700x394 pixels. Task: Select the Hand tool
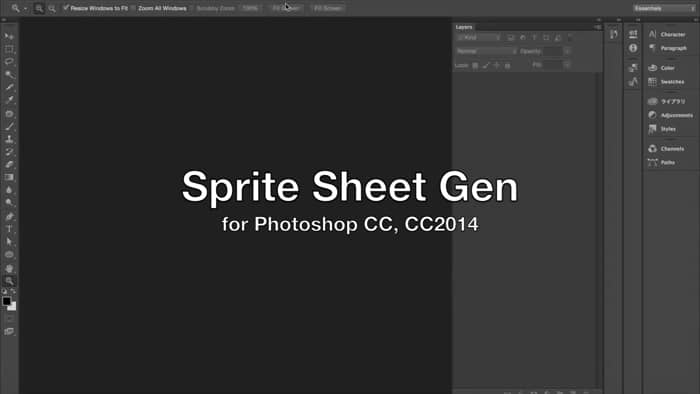[9, 269]
